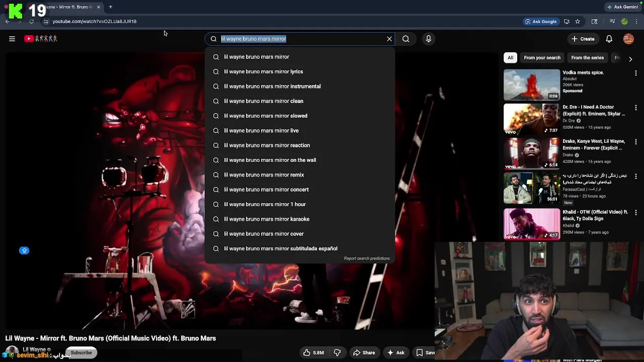
Task: Click the Ask button below video
Action: coord(395,353)
